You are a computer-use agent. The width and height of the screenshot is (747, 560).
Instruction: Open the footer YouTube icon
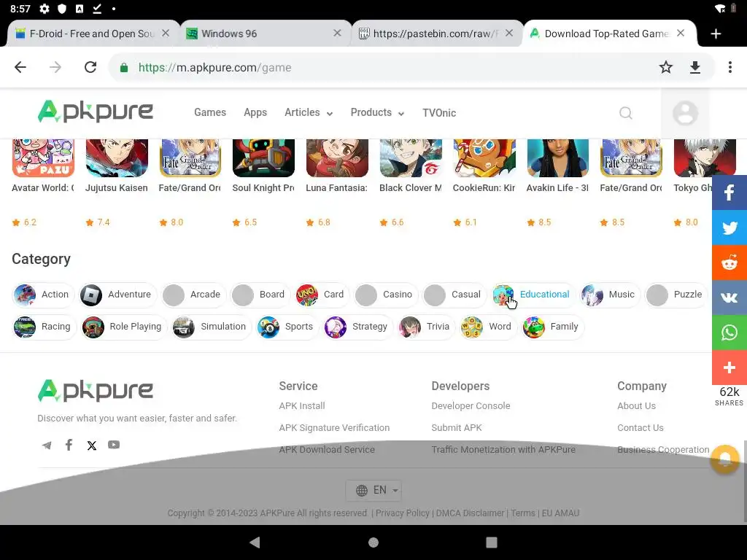point(114,445)
